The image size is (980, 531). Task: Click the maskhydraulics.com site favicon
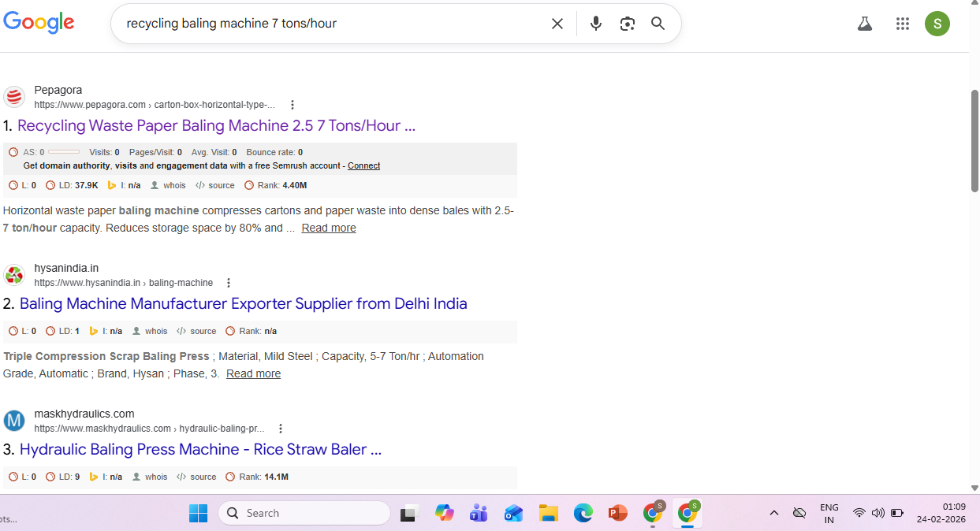tap(14, 421)
